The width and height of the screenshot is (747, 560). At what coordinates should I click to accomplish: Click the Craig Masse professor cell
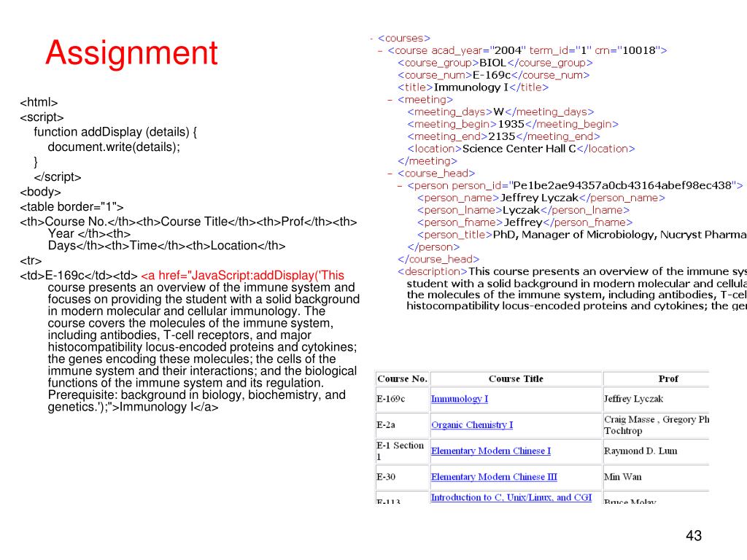(657, 425)
